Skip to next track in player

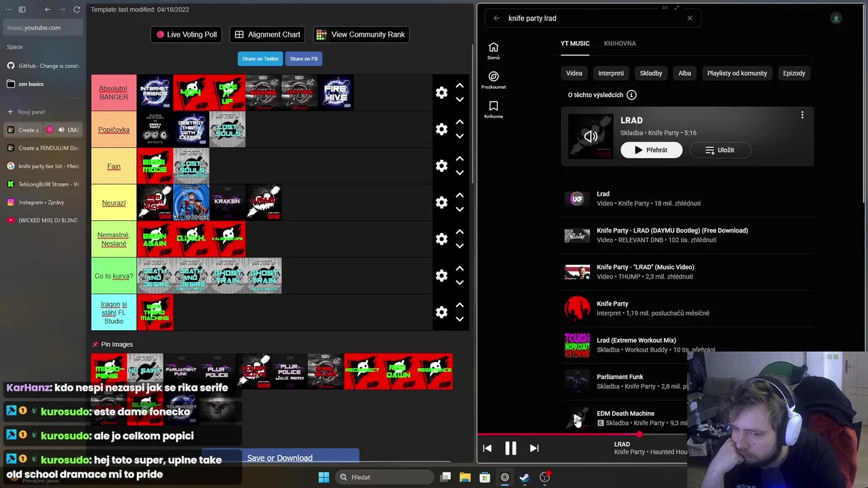pos(534,448)
